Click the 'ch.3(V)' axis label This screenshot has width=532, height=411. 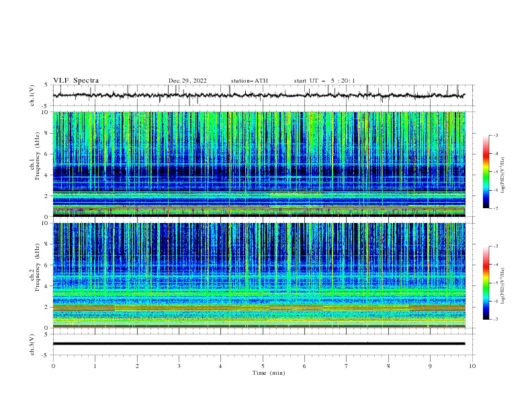tap(32, 345)
